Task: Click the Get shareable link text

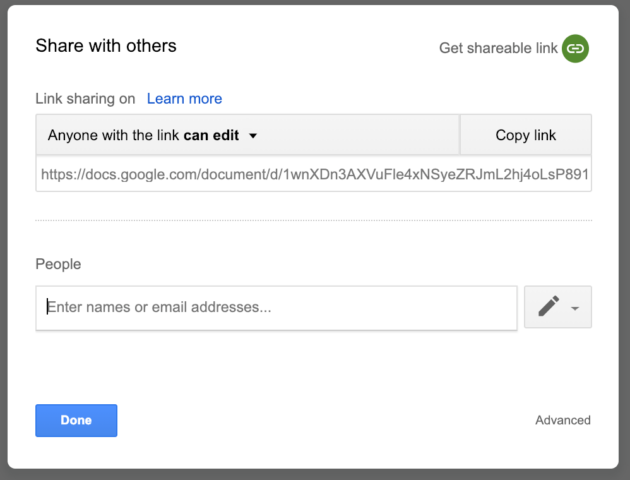Action: click(498, 48)
